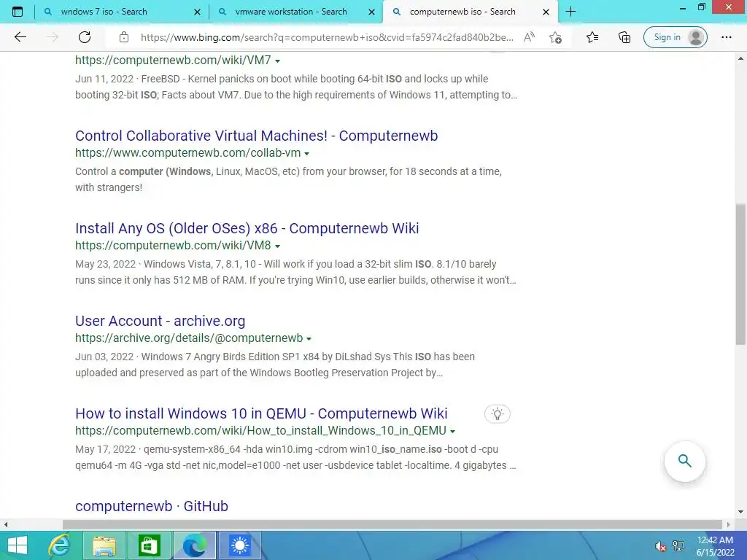Open the Favorites list icon
The image size is (747, 560).
click(592, 37)
